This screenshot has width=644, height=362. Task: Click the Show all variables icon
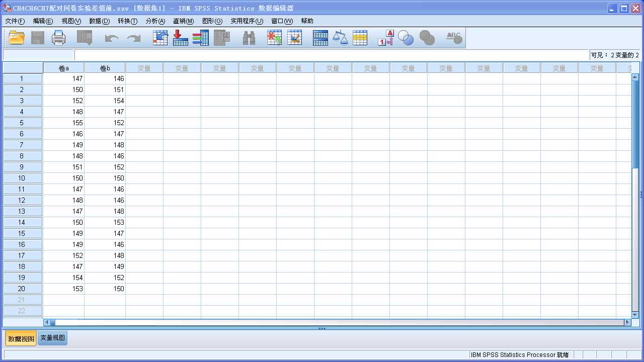pos(427,38)
